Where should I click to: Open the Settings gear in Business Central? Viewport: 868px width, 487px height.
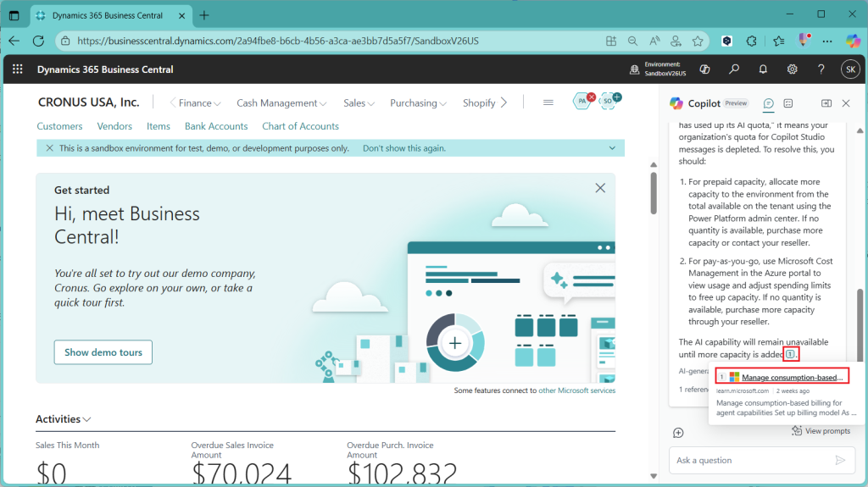tap(793, 69)
